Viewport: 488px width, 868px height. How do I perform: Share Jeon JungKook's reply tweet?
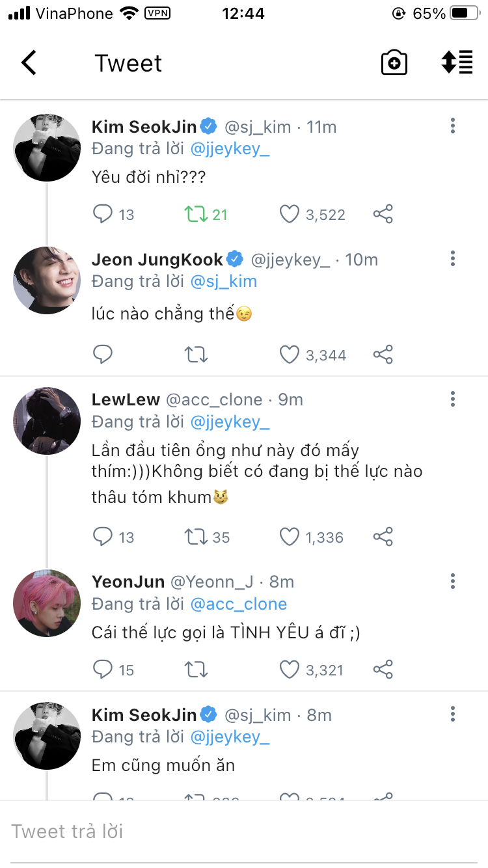click(383, 355)
